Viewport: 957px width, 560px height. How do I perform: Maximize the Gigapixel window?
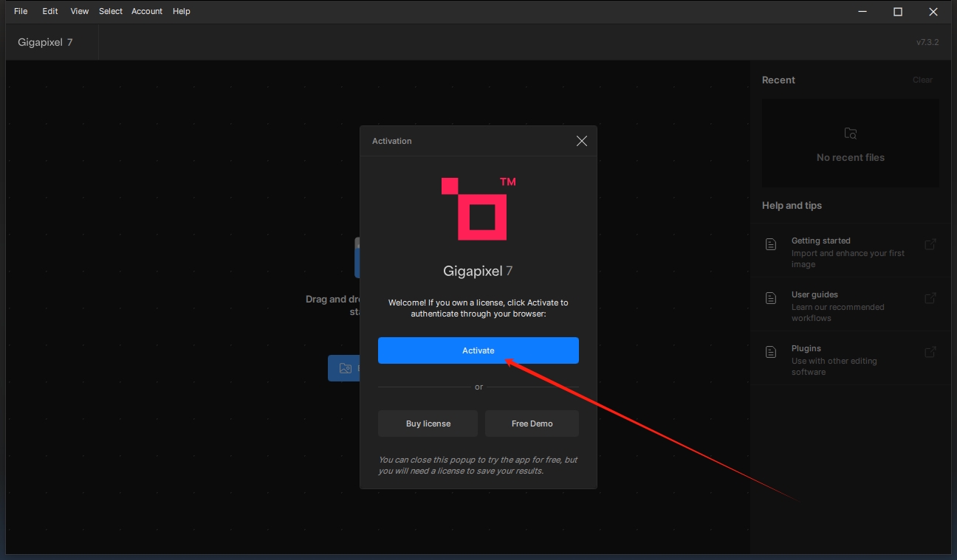[898, 11]
